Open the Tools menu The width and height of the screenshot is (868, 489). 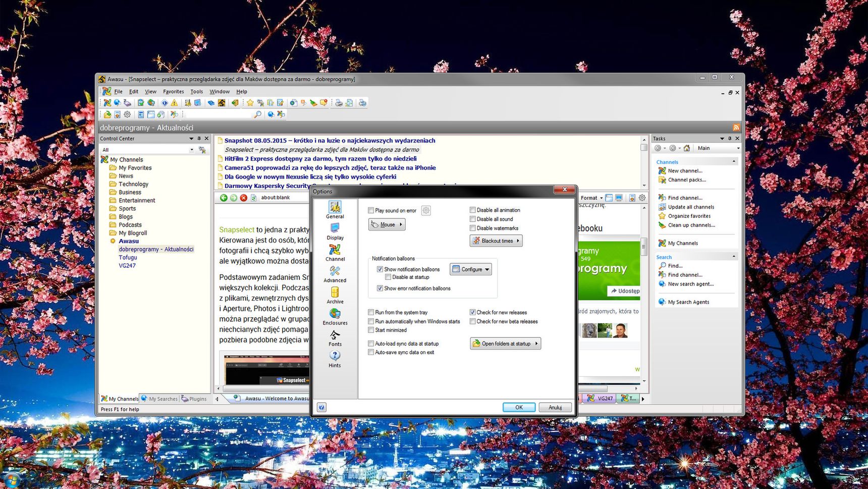196,91
